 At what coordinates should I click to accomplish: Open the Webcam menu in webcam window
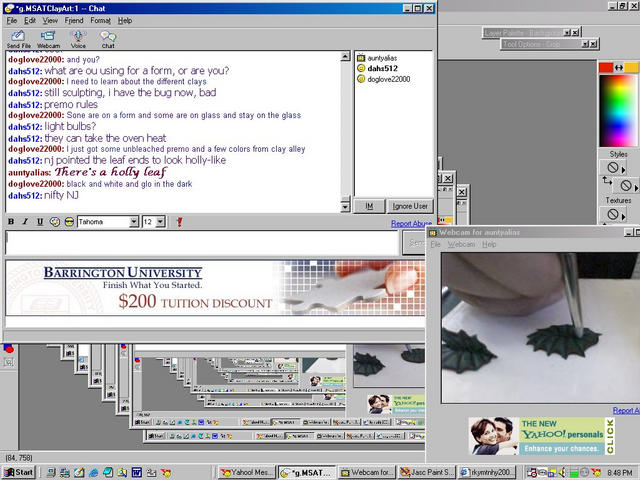tap(461, 244)
